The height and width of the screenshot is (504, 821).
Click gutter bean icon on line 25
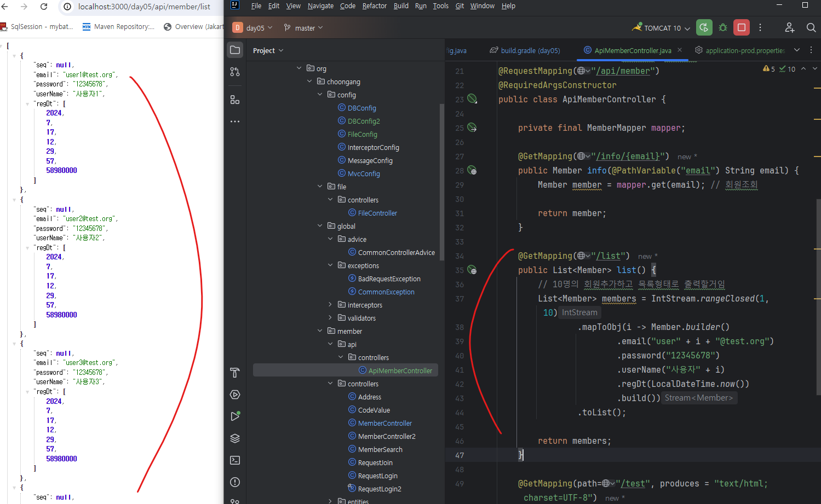(472, 128)
